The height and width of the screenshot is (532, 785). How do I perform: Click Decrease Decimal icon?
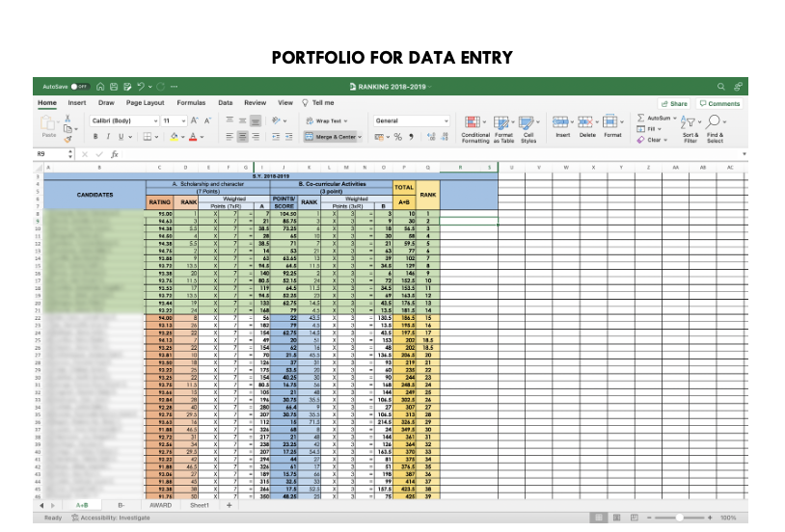pos(445,137)
